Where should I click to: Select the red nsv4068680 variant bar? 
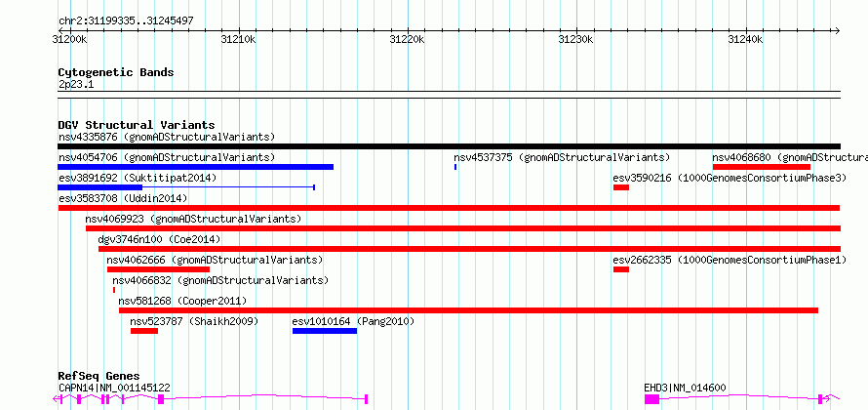[x=762, y=167]
